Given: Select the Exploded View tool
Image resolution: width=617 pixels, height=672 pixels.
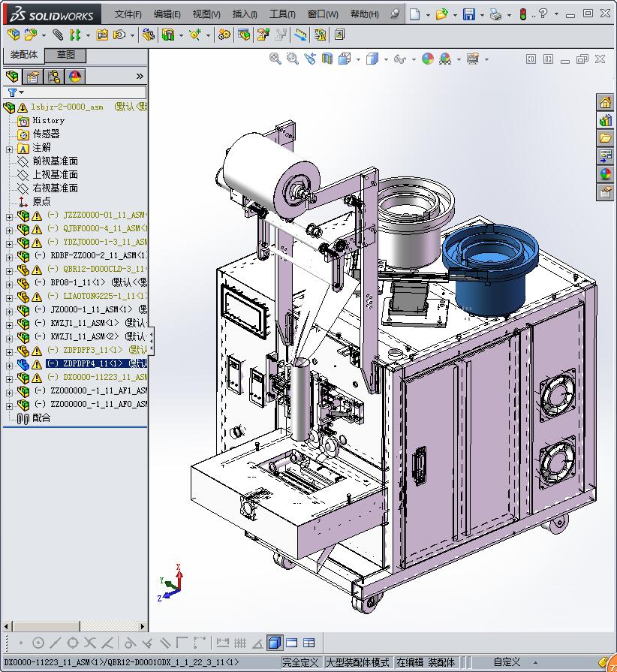Looking at the screenshot, I should pos(263,35).
